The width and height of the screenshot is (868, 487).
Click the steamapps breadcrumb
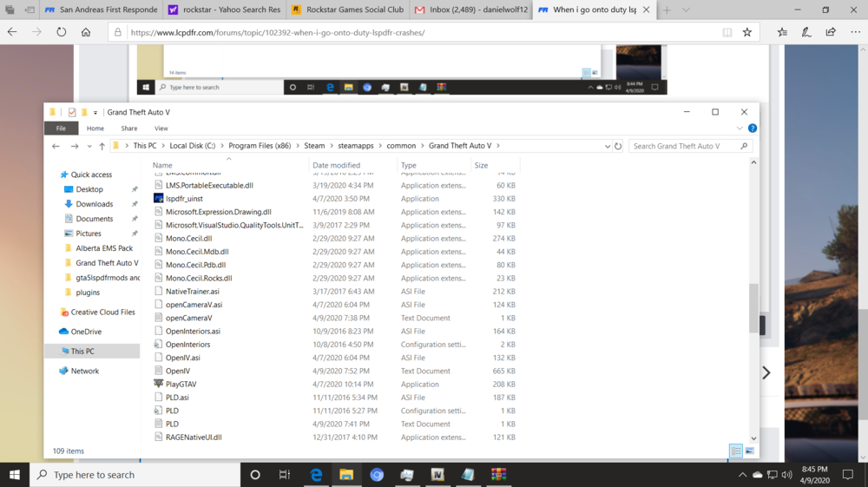point(355,146)
